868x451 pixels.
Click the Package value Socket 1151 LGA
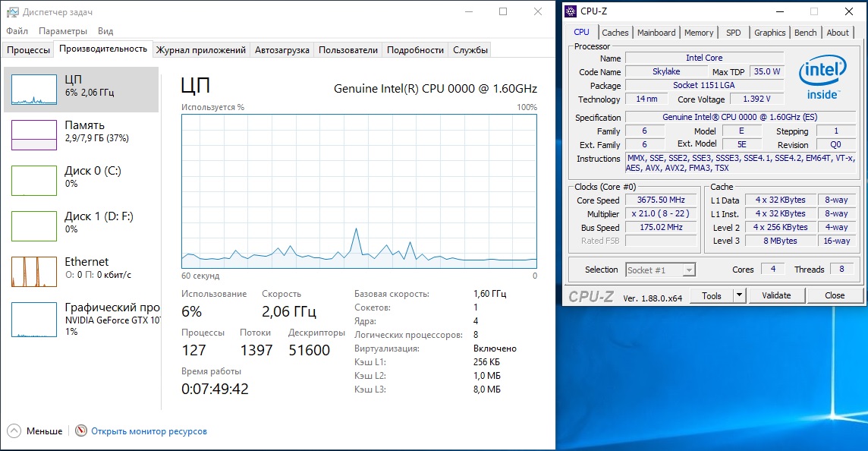click(x=704, y=85)
